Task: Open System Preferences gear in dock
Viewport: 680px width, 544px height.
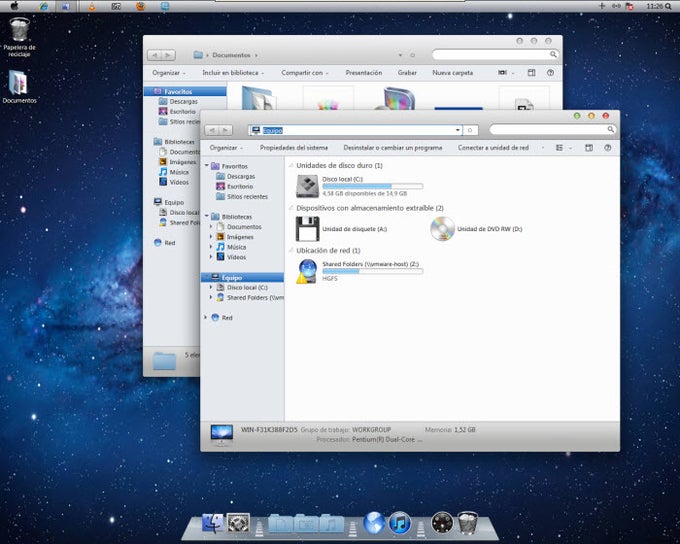Action: pyautogui.click(x=238, y=523)
